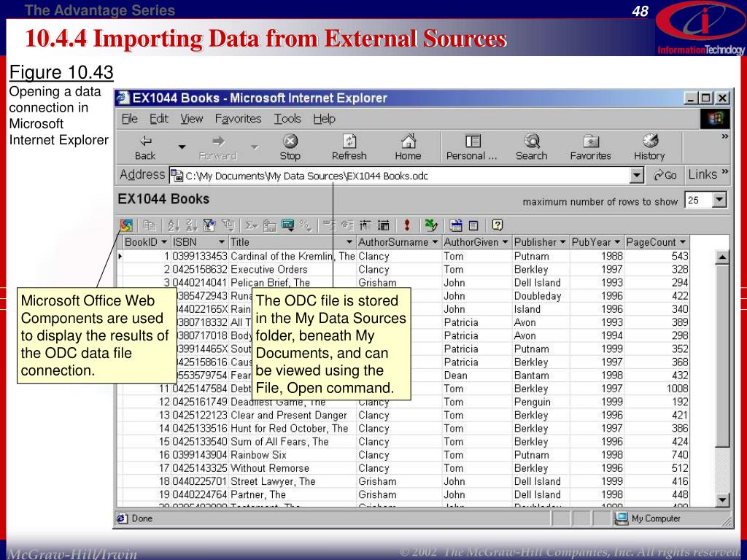The image size is (747, 560).
Task: Select the 'Rainbow Six' title cell
Action: point(293,455)
